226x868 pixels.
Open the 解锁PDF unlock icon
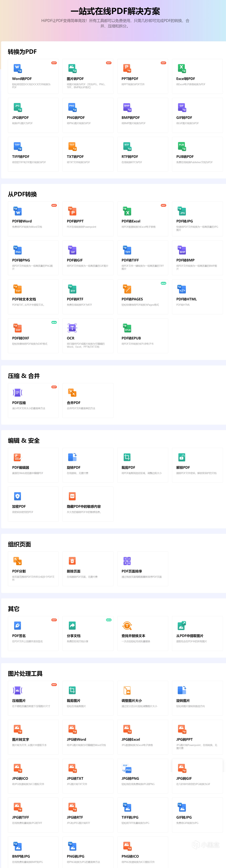coord(182,457)
